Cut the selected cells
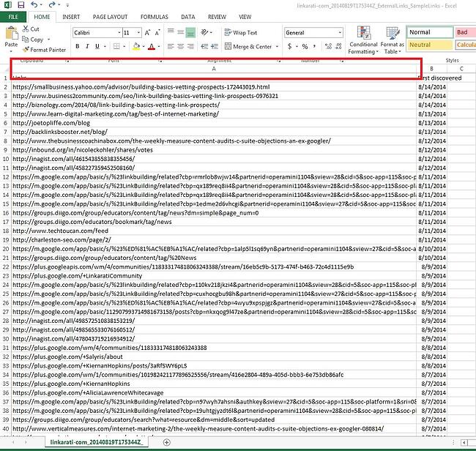476x451 pixels. (31, 29)
